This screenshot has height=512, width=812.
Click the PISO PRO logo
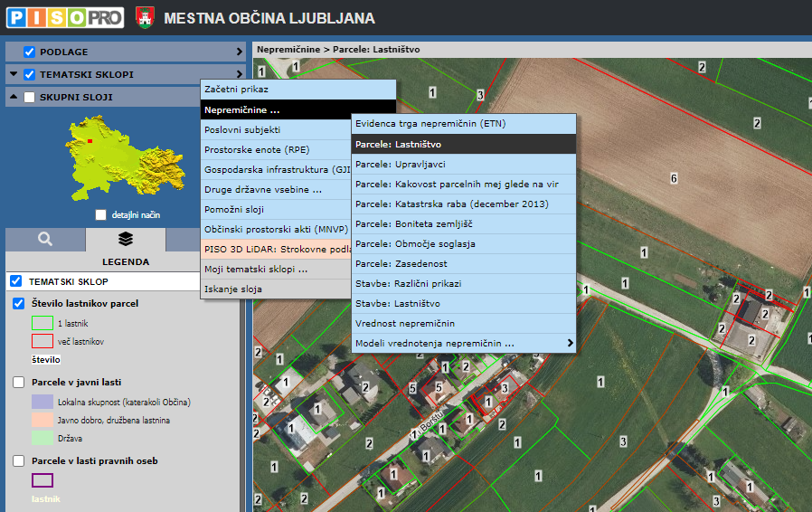[x=64, y=17]
